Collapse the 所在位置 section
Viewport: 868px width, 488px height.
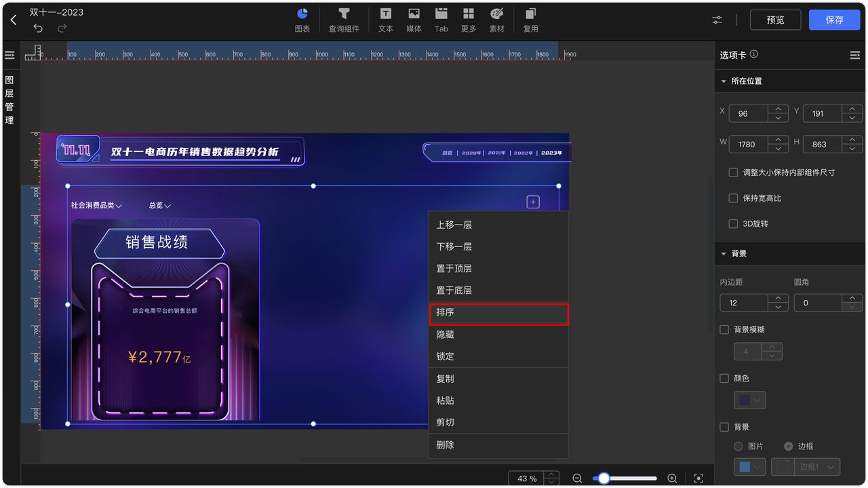coord(723,80)
